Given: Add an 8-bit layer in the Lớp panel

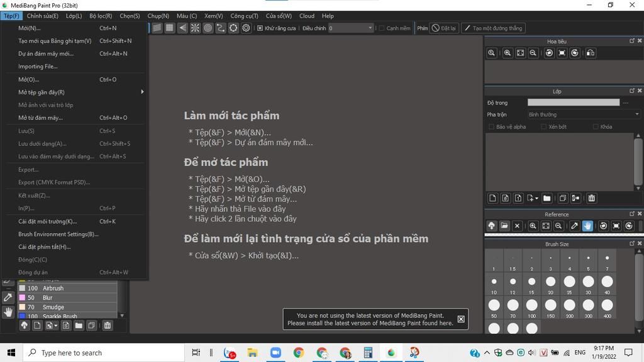Looking at the screenshot, I should tap(506, 198).
